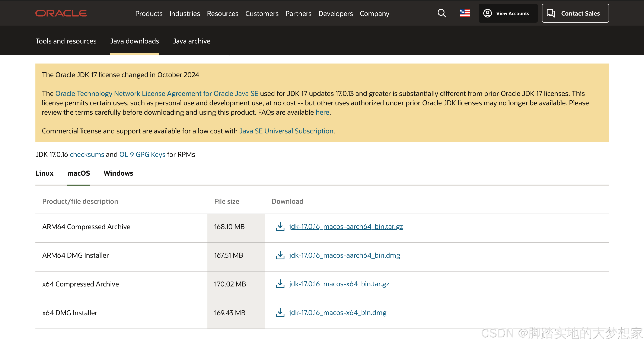
Task: Click the US flag country selector
Action: tap(465, 13)
